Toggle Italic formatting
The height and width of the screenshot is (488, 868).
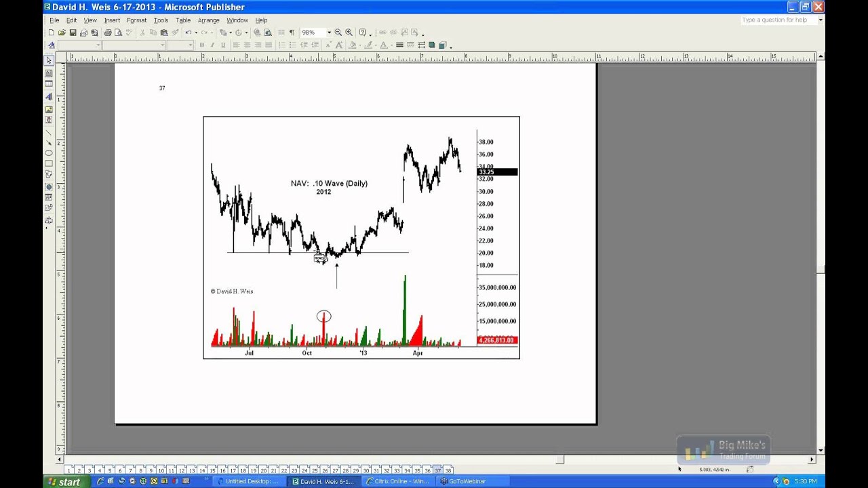[212, 45]
